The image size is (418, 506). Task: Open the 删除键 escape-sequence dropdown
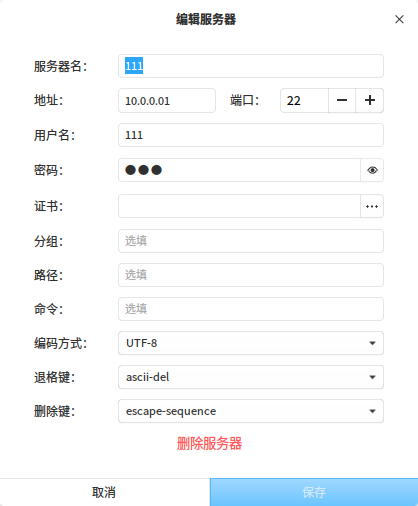click(251, 411)
